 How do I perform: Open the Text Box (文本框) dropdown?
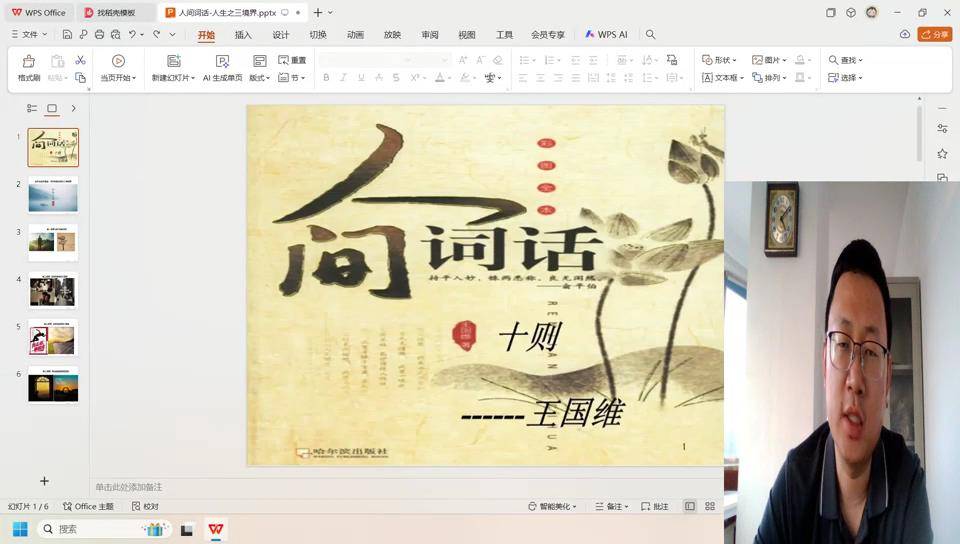tap(722, 78)
